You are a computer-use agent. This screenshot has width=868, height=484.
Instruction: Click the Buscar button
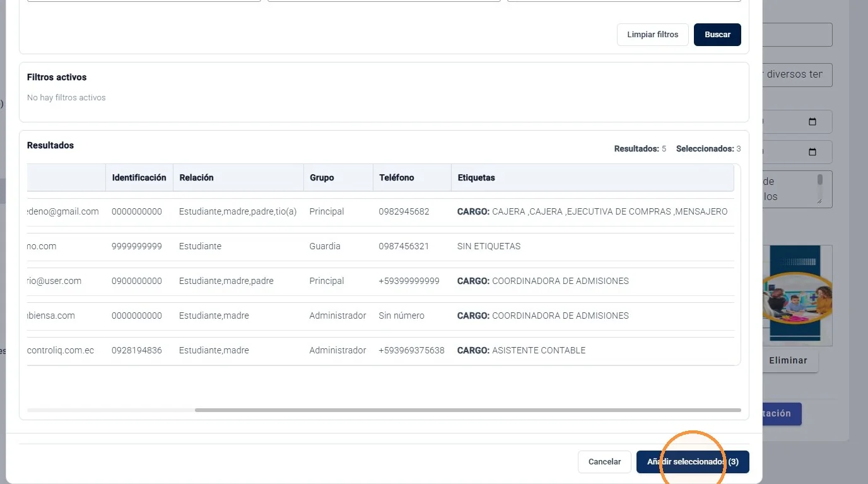[717, 35]
